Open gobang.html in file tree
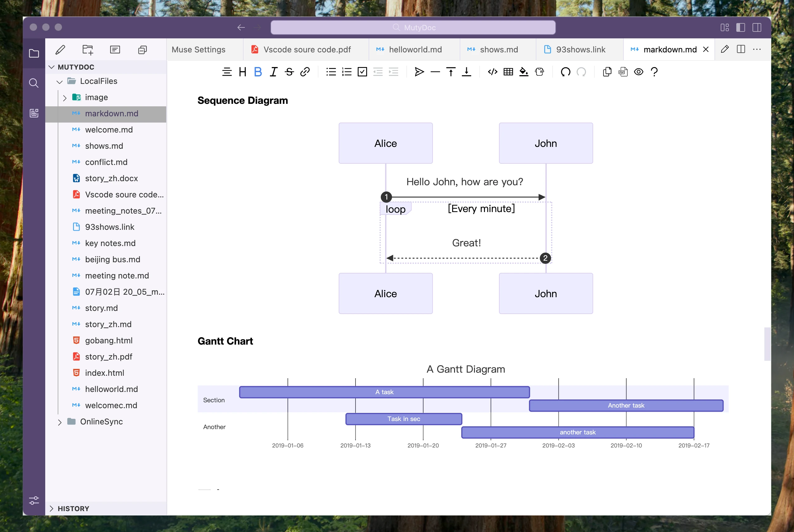Viewport: 794px width, 532px height. (x=109, y=340)
